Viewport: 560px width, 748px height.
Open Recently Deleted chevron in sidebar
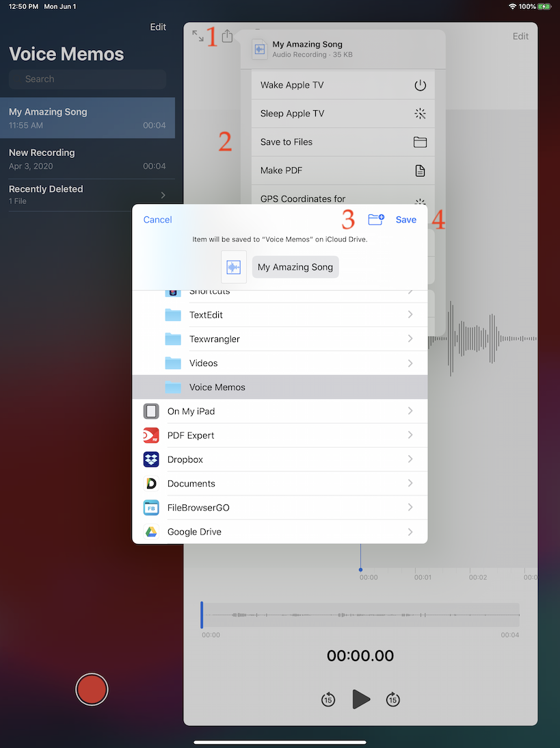(x=163, y=195)
